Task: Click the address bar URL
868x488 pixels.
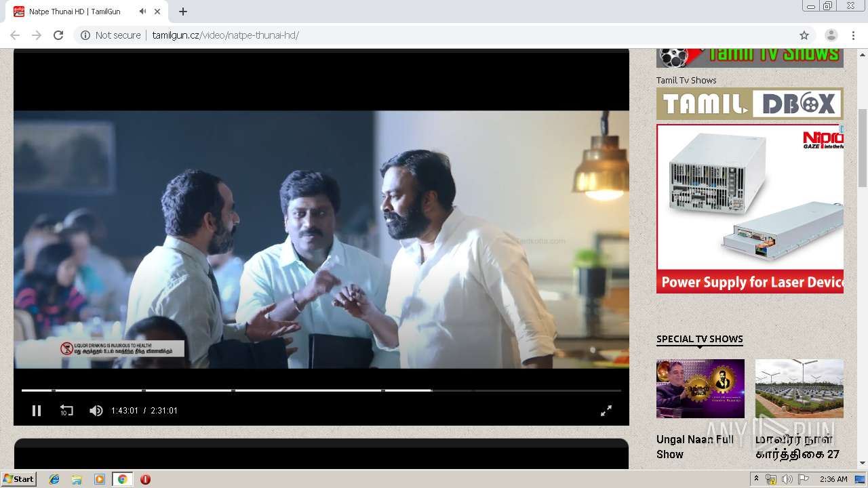Action: (225, 35)
